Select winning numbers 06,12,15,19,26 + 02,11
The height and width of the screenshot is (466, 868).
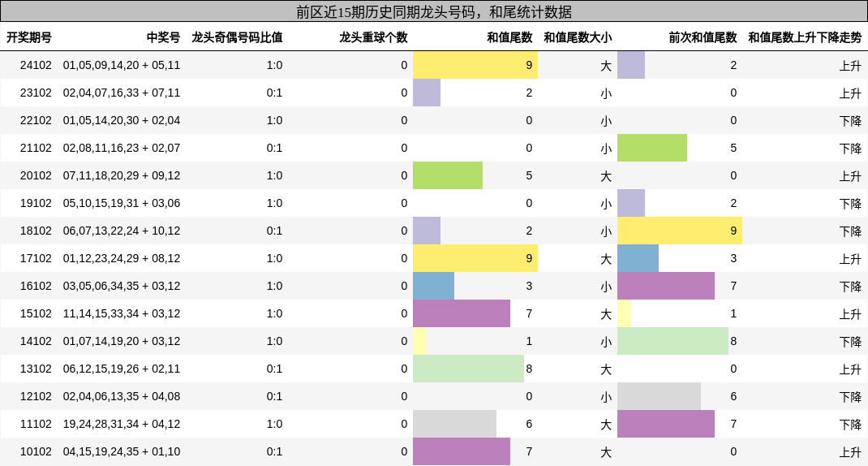point(121,369)
